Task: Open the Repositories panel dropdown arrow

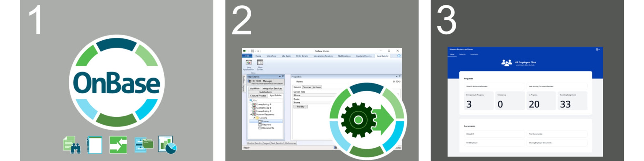Action: tap(280, 76)
